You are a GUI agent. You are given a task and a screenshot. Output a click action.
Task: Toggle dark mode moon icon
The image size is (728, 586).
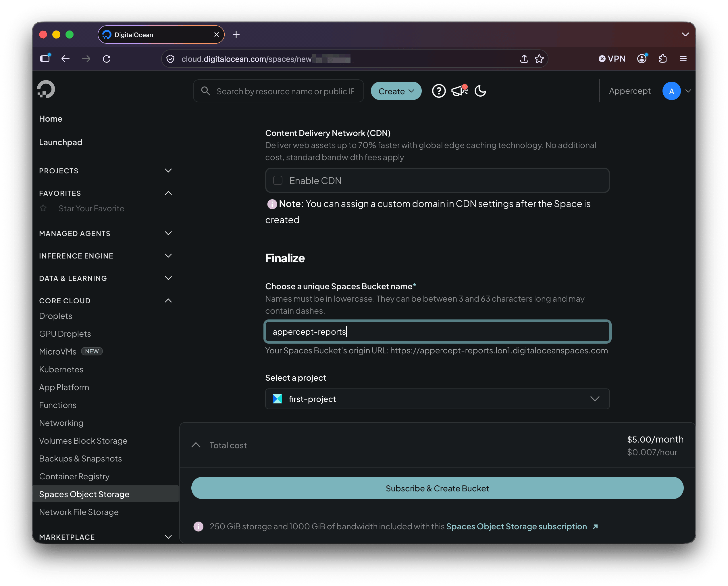(480, 91)
